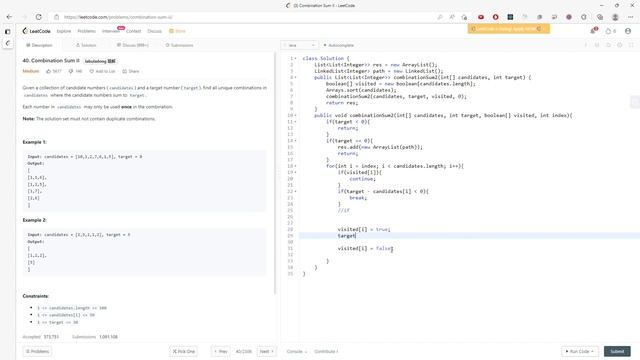Image resolution: width=640 pixels, height=360 pixels.
Task: Open the LeetCode account avatar
Action: click(628, 31)
